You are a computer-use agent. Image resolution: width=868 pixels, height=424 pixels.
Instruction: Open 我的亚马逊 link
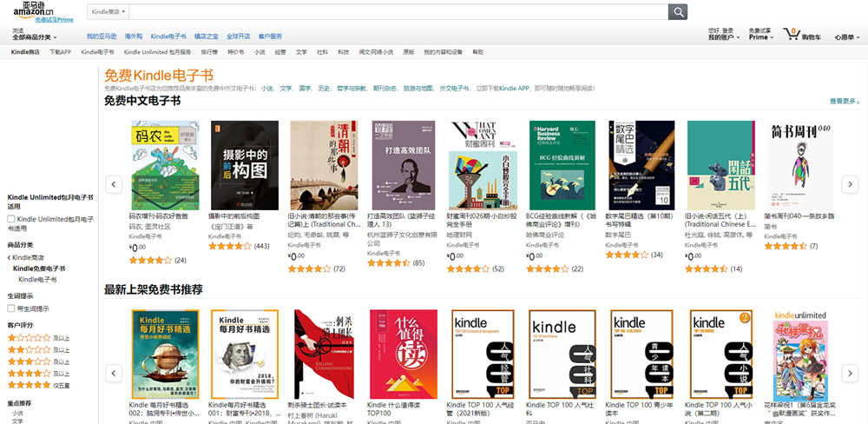coord(102,36)
